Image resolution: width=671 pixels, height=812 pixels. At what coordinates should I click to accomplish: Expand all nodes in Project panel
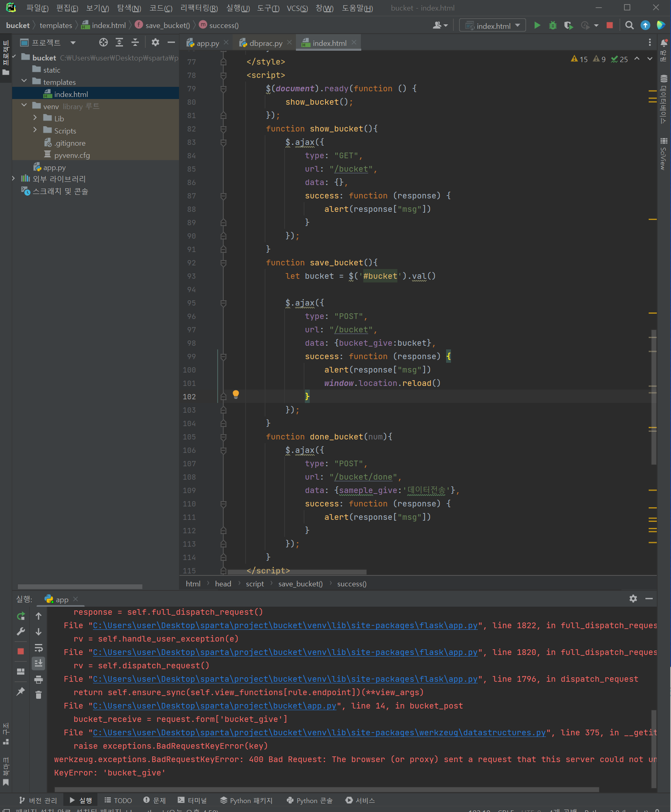tap(119, 42)
